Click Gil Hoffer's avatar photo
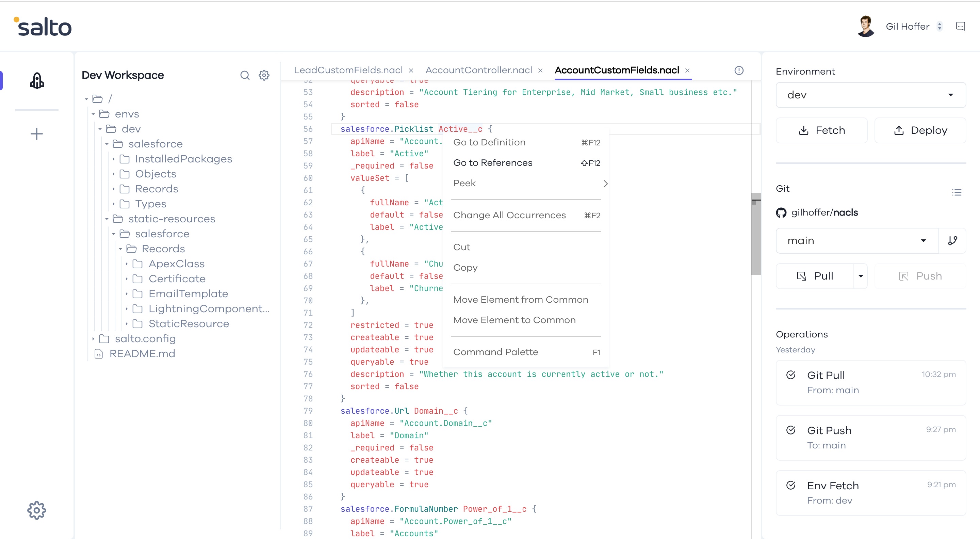Viewport: 980px width, 539px height. 866,26
